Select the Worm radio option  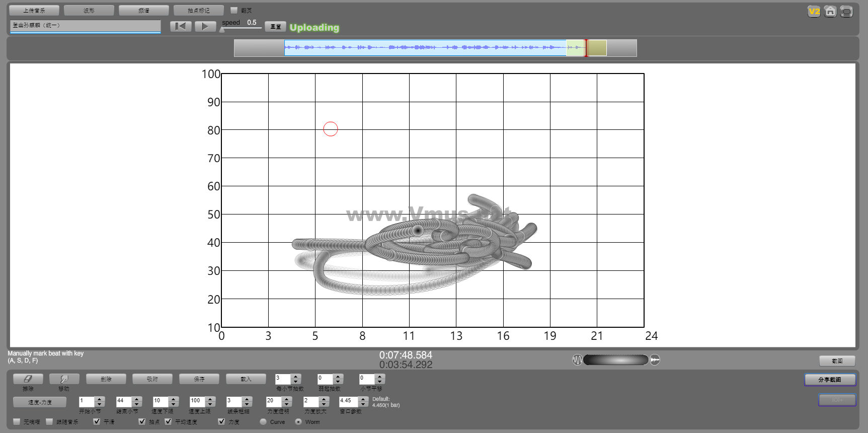298,422
